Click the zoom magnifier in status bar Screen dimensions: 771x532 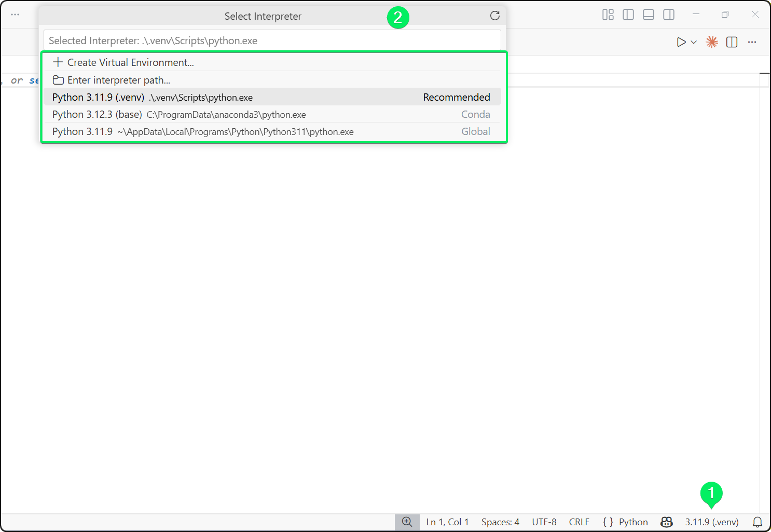tap(407, 522)
